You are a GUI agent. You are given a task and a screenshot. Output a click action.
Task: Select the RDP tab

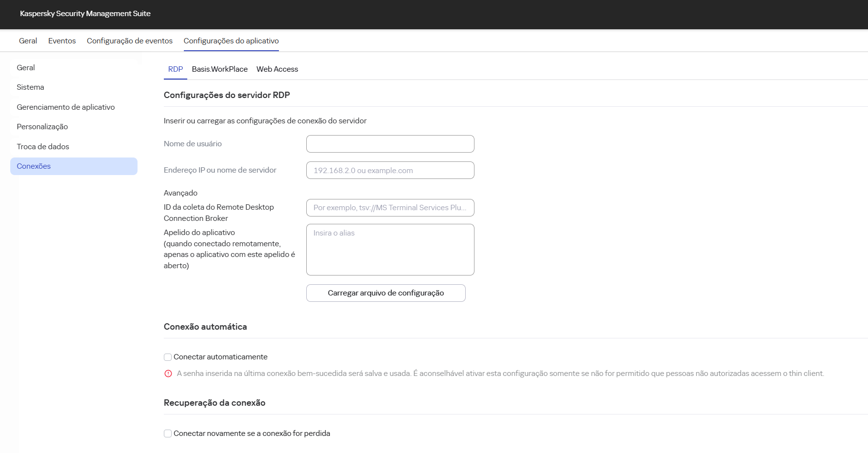[175, 69]
